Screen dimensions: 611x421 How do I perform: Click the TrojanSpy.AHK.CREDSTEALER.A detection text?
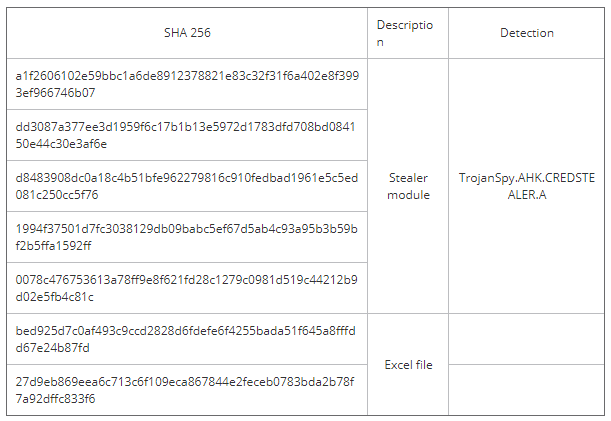click(x=527, y=186)
